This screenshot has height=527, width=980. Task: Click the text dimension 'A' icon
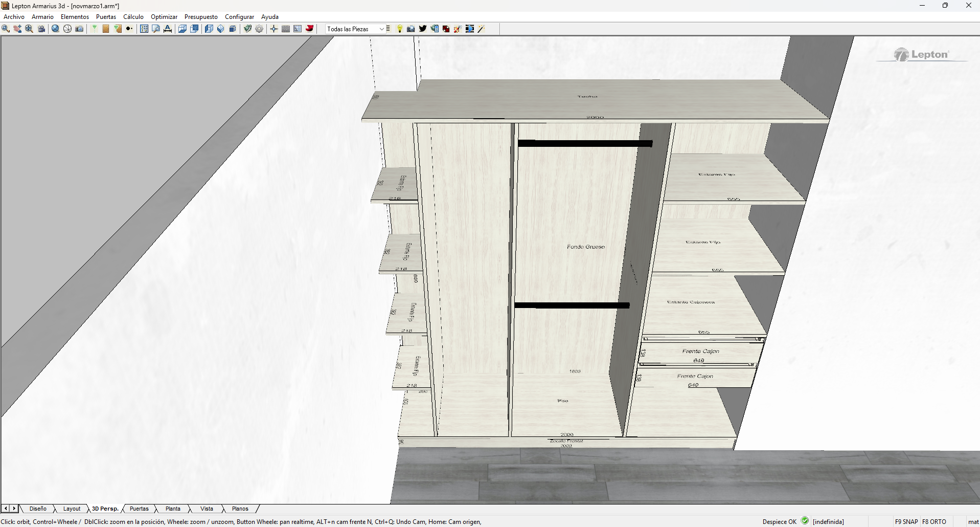tap(168, 29)
